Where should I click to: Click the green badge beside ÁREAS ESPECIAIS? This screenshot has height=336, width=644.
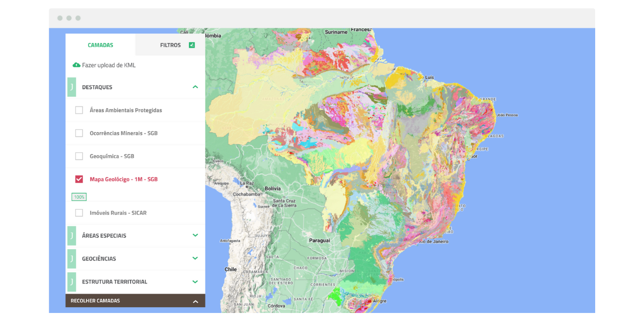pyautogui.click(x=71, y=235)
